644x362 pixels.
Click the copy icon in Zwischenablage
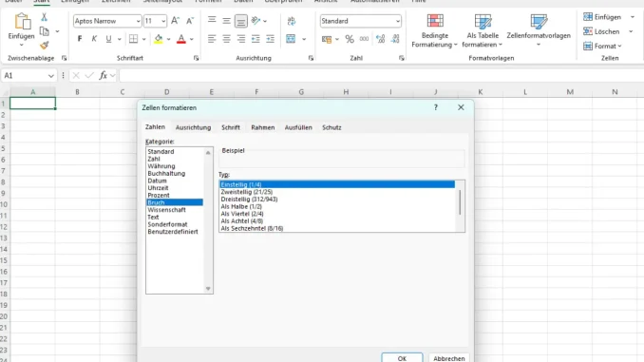44,31
